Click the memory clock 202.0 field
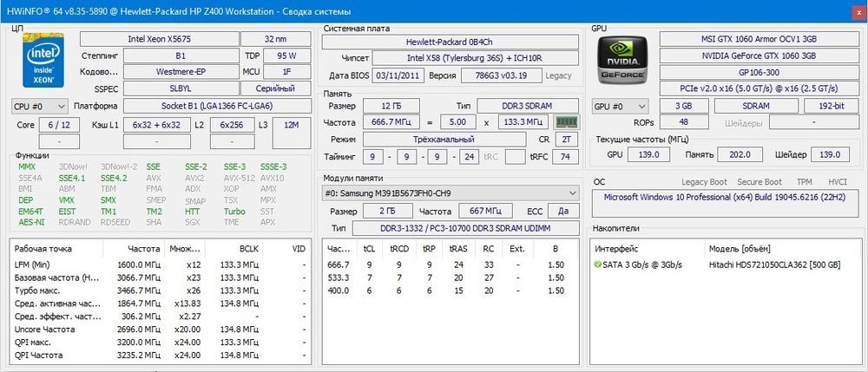Viewport: 868px width, 372px height. 740,154
